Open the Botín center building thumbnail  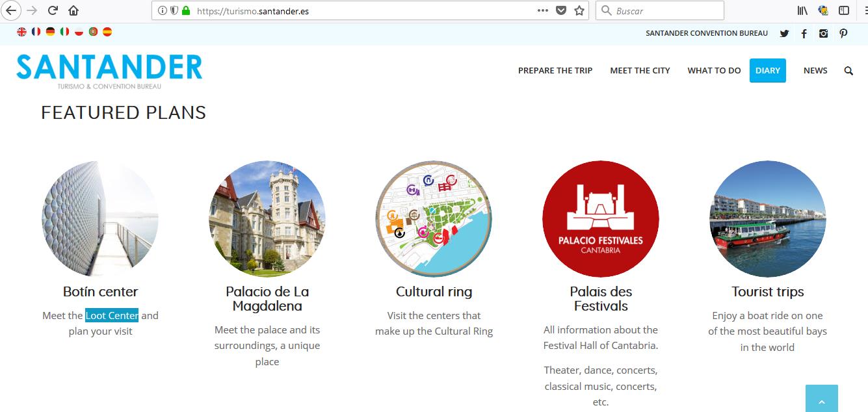click(x=100, y=219)
